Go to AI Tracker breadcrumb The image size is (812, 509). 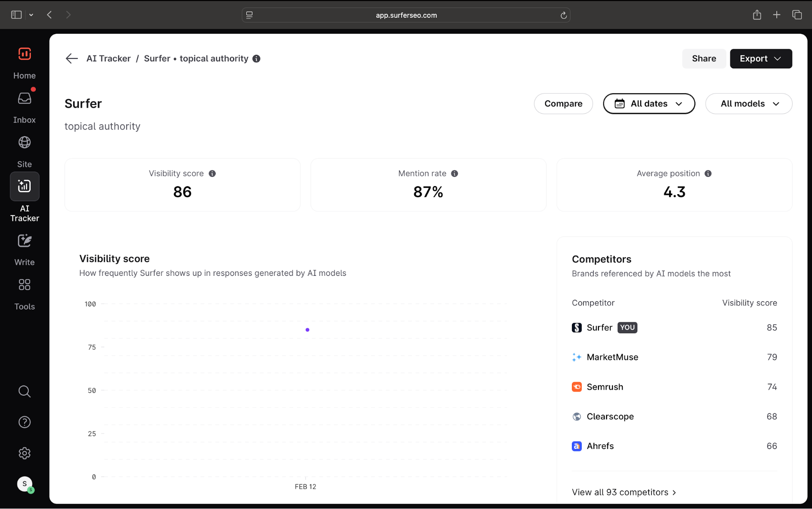tap(108, 58)
